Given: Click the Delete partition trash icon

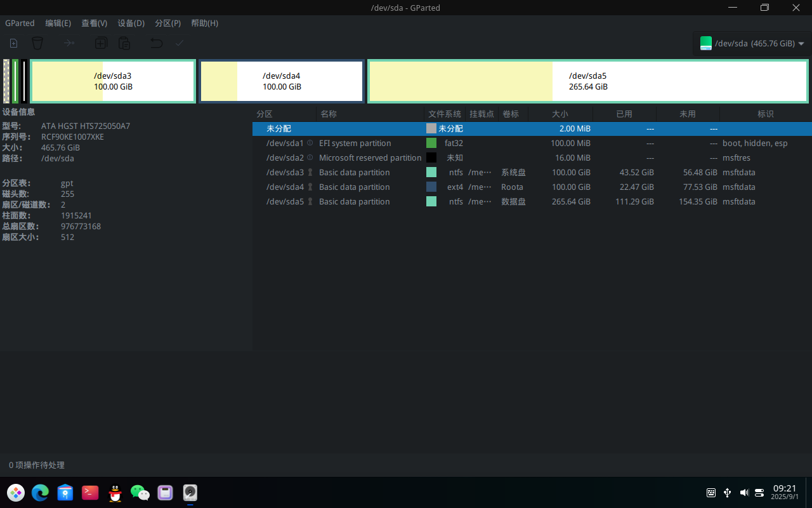Looking at the screenshot, I should 37,43.
